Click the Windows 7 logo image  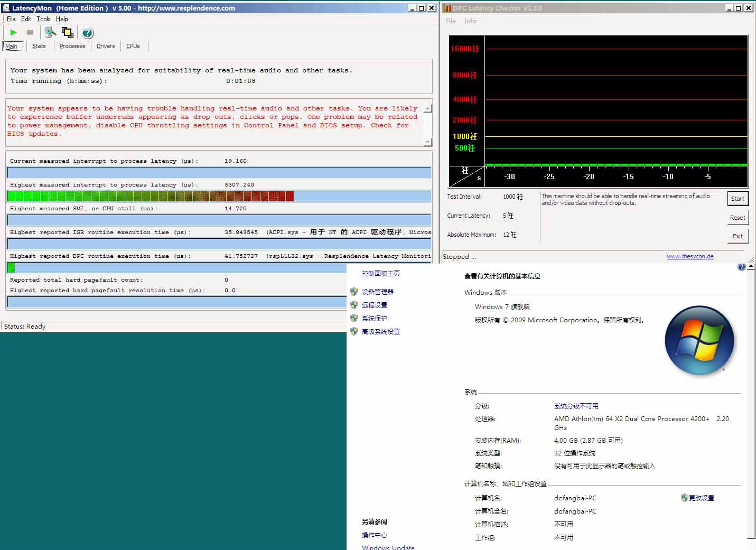tap(699, 340)
